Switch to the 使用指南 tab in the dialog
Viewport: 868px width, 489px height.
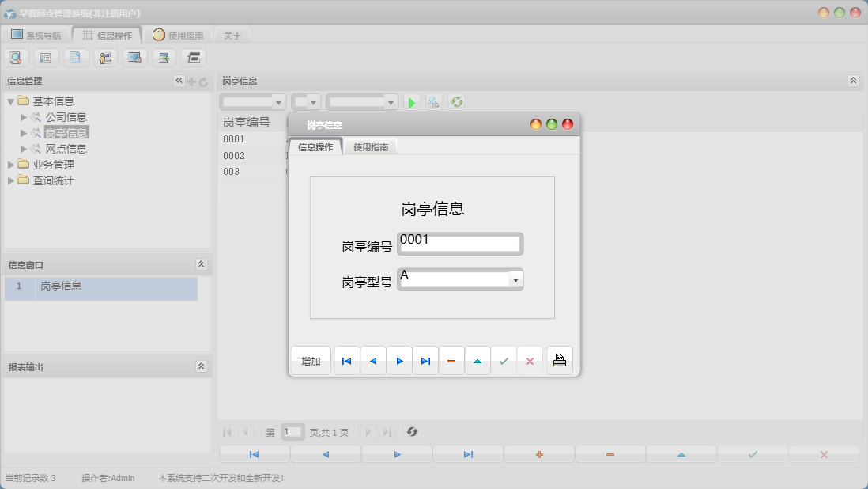tap(369, 146)
